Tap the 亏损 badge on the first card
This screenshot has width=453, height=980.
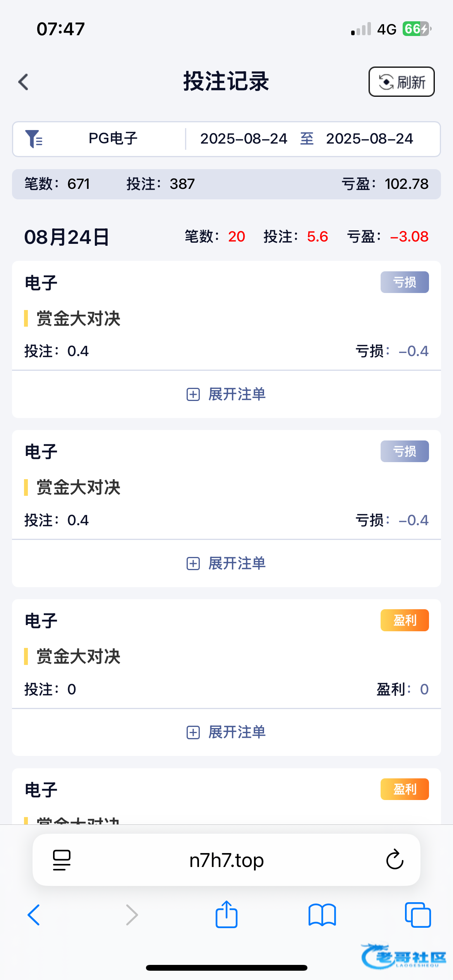click(405, 282)
